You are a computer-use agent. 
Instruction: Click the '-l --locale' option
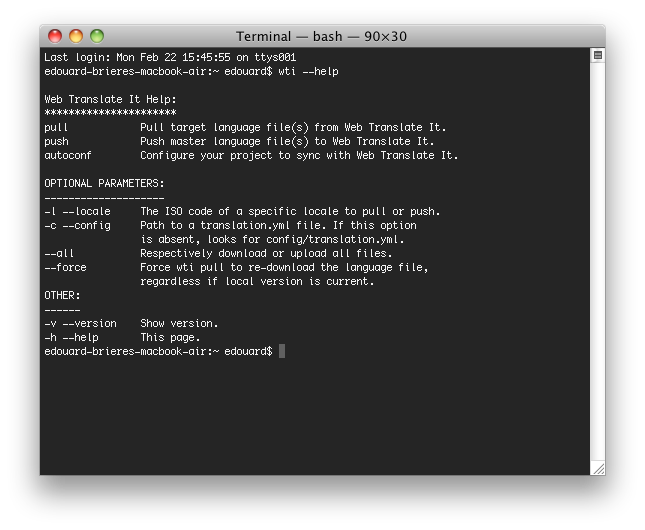(77, 212)
